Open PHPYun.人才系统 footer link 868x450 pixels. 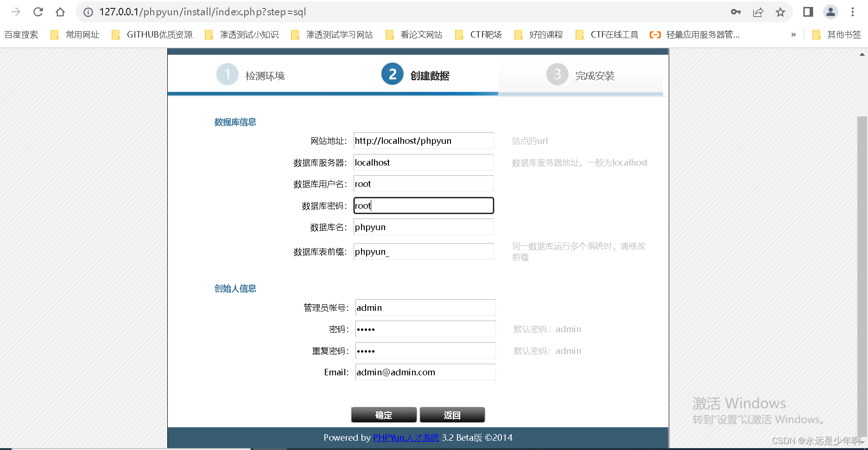[x=406, y=437]
